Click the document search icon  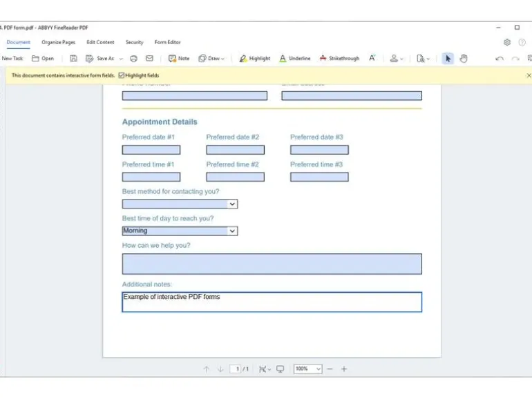[x=420, y=58]
